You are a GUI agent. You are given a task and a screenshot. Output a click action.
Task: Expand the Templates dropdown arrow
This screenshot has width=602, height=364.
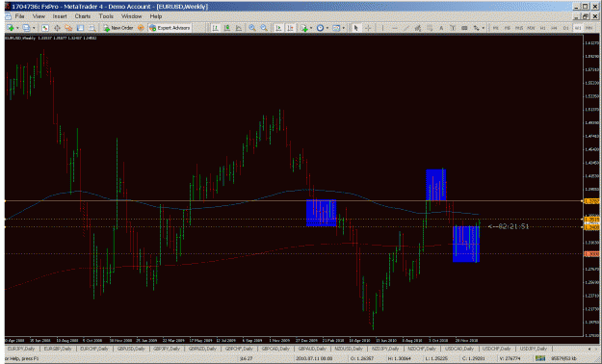click(x=344, y=28)
